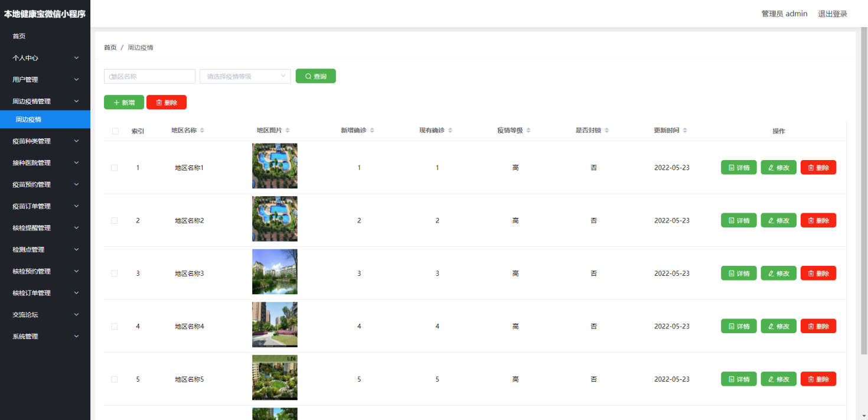
Task: Sort by 现有确诊 column sort arrows
Action: [x=450, y=131]
